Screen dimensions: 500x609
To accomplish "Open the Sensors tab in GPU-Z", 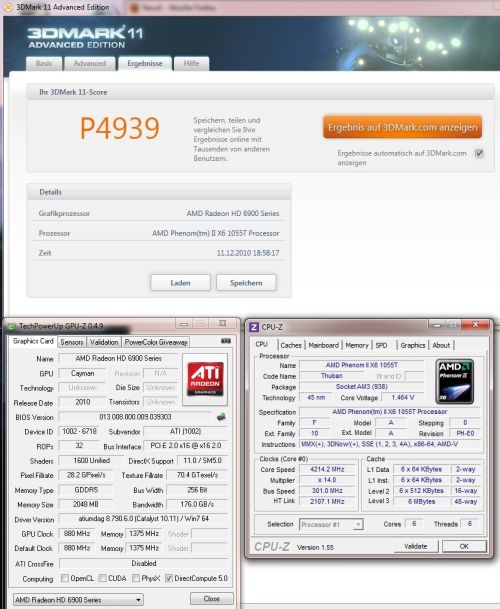I will coord(72,342).
